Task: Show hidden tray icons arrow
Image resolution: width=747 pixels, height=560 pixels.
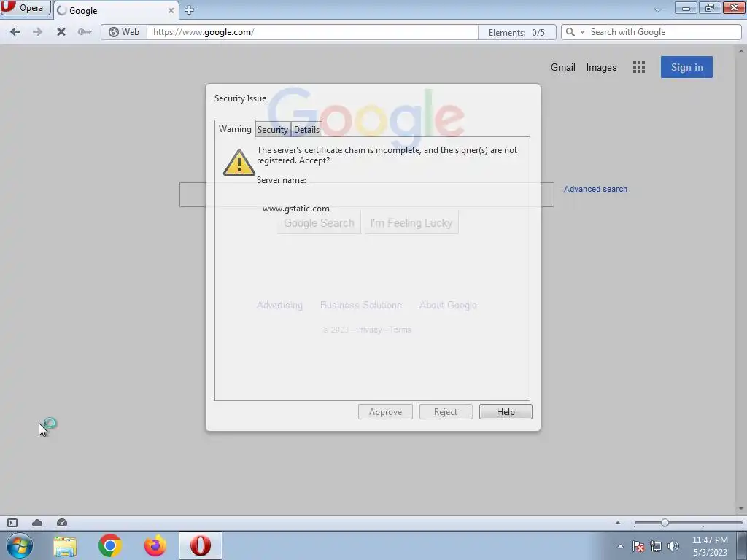Action: tap(620, 546)
